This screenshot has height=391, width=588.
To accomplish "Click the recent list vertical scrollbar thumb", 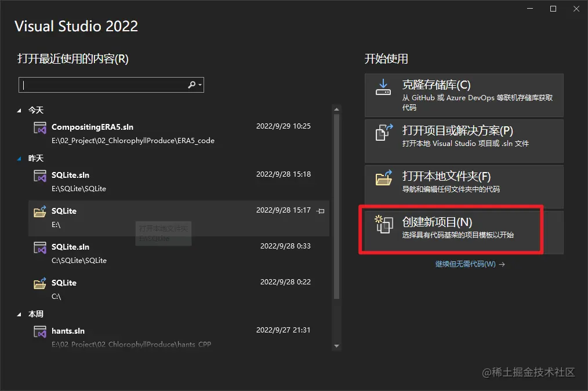I will pos(336,207).
